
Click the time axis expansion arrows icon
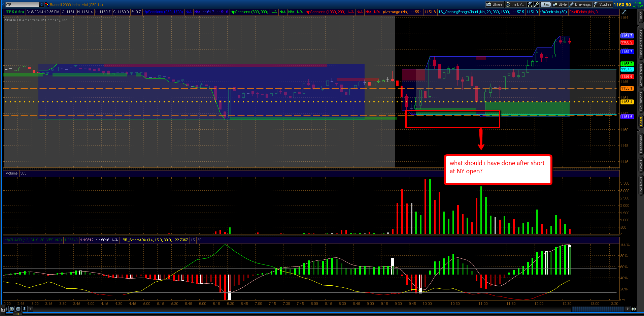tap(634, 309)
